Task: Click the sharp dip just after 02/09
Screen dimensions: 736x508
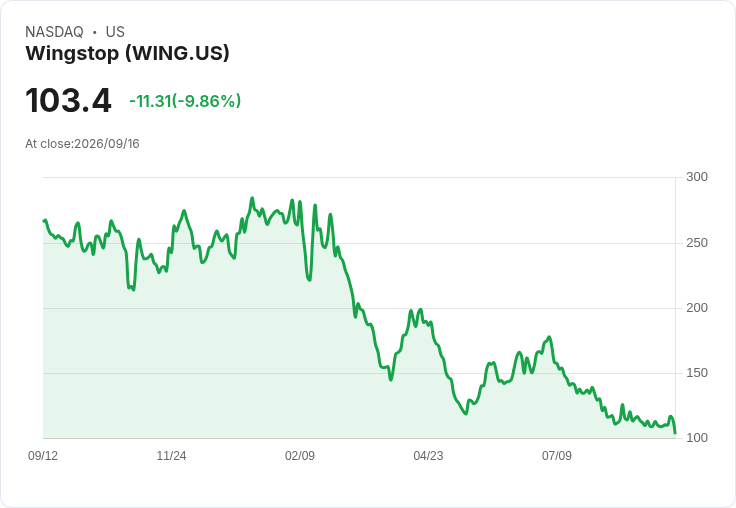Action: tap(309, 280)
